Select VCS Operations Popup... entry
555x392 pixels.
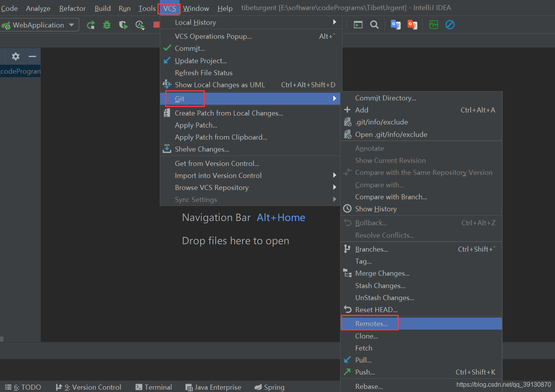[x=251, y=36]
